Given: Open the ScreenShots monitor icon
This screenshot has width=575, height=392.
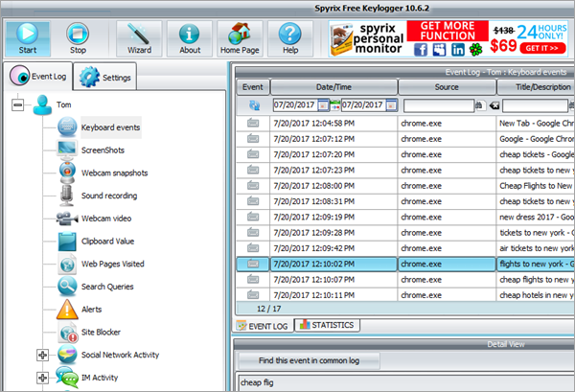Looking at the screenshot, I should pos(67,150).
